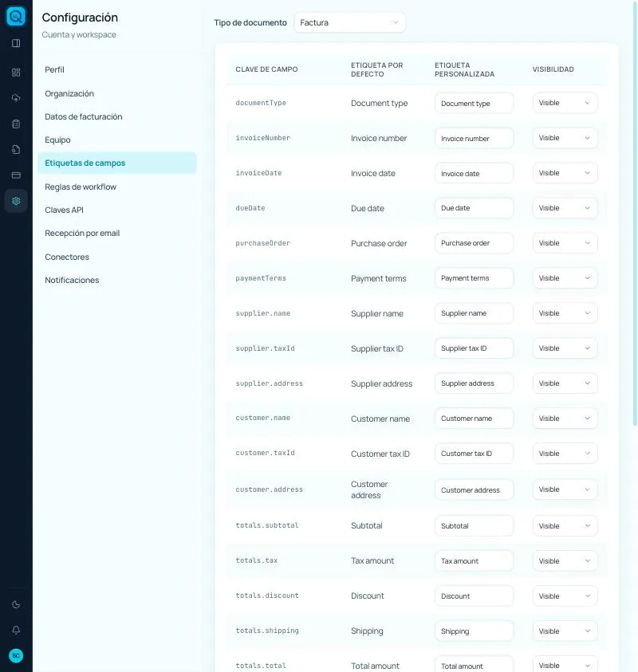
Task: Open the credit card billing icon
Action: (x=16, y=175)
